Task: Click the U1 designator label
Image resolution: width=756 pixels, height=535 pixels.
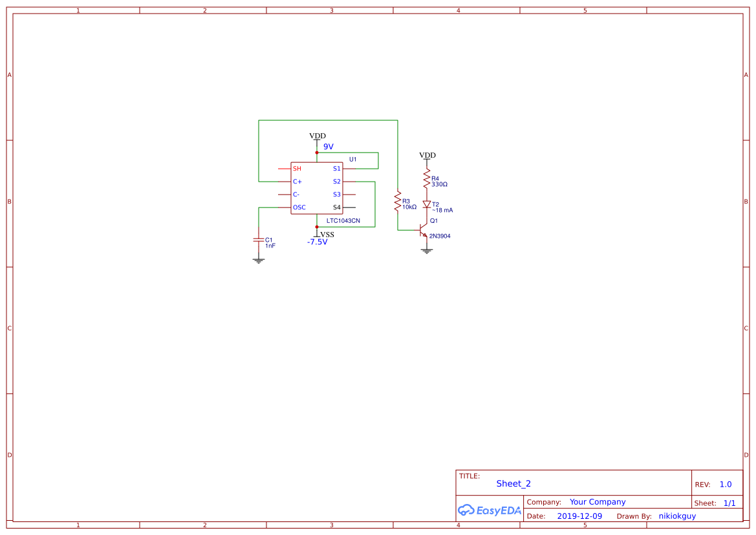Action: 353,160
